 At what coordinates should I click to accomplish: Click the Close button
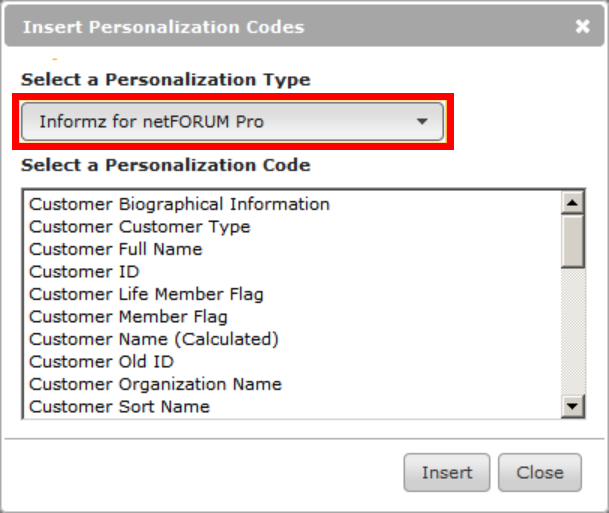point(540,473)
